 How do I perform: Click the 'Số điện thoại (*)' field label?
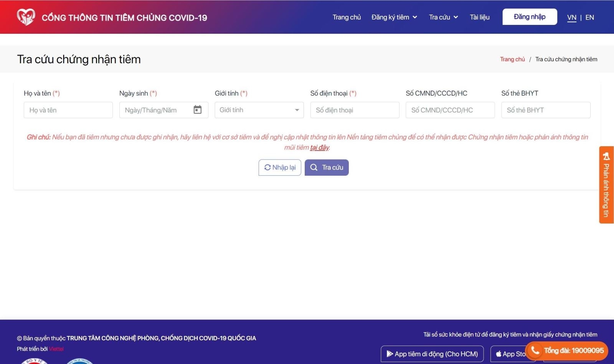(x=333, y=93)
